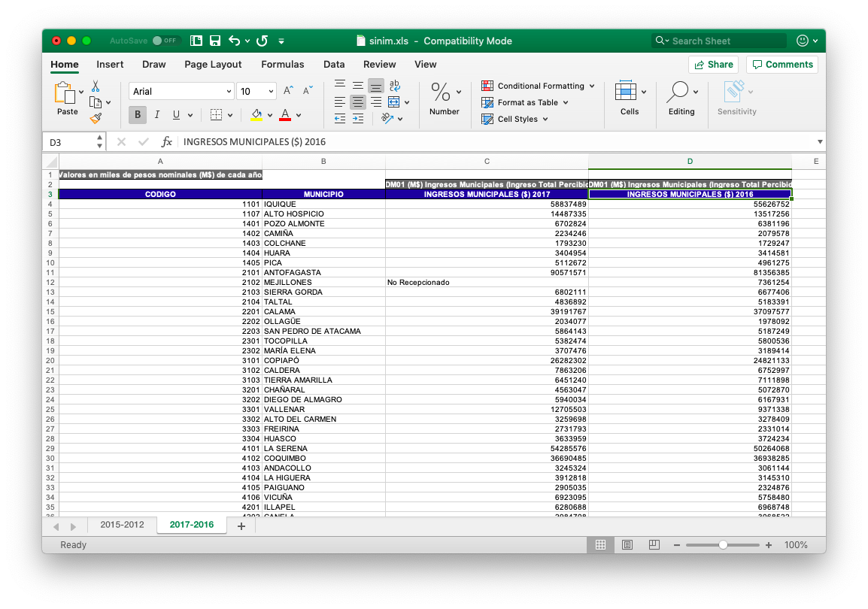Open the Cell Styles dropdown

point(523,119)
